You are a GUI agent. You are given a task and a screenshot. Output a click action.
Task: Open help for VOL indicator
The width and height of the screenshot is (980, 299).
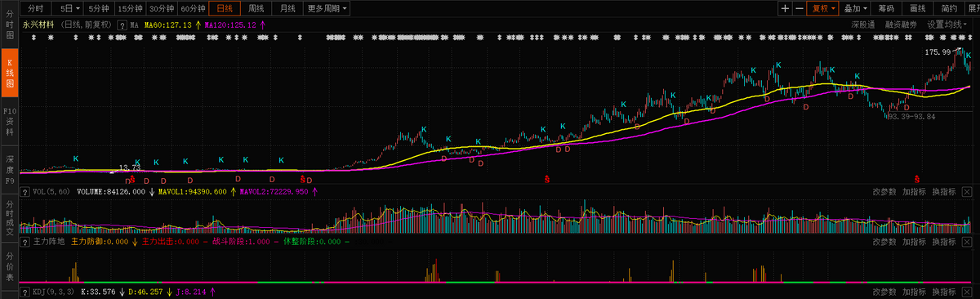24,192
